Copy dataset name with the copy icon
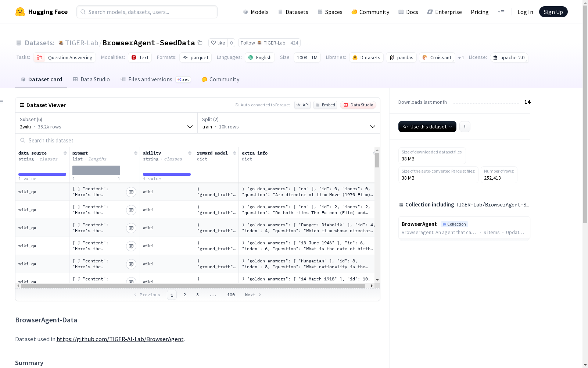 tap(200, 43)
